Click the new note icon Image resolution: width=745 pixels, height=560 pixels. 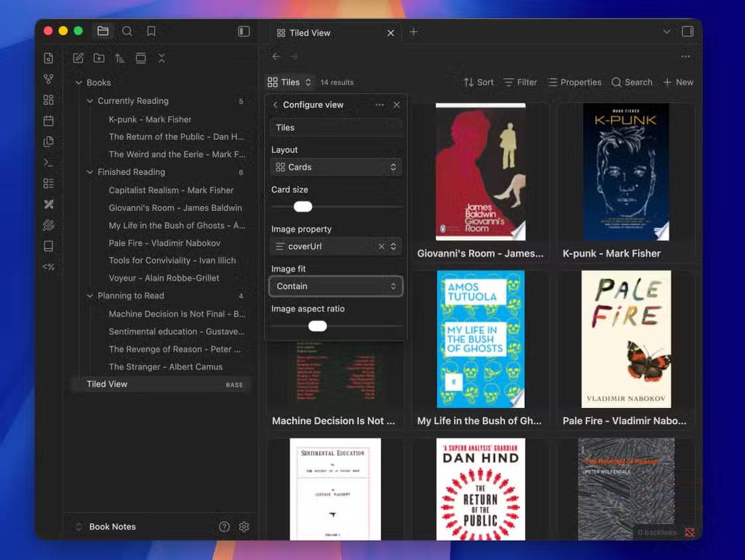point(78,58)
